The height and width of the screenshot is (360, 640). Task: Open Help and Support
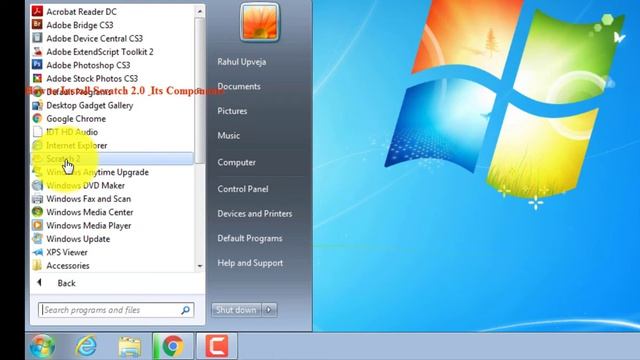pyautogui.click(x=250, y=263)
